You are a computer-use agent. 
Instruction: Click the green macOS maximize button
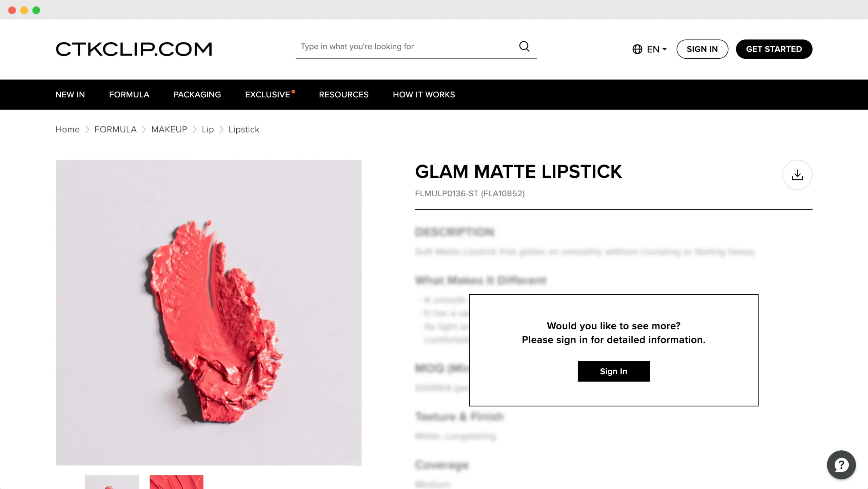pos(36,10)
